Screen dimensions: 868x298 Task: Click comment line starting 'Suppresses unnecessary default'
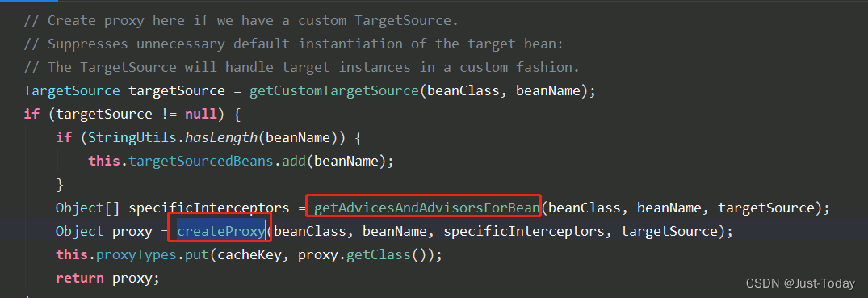[x=293, y=44]
